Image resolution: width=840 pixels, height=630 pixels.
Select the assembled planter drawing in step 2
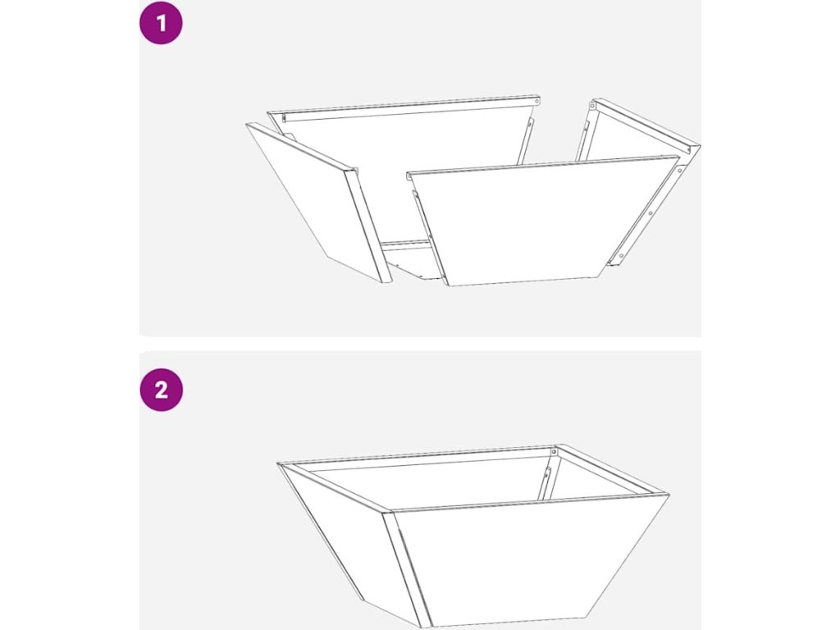click(x=473, y=536)
